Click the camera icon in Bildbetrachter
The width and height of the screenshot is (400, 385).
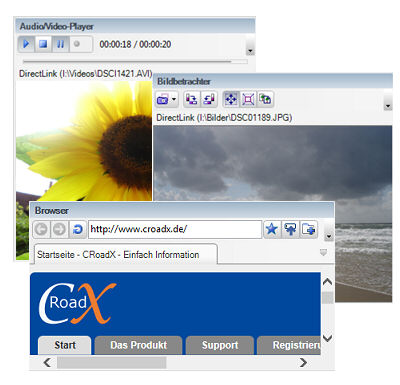(163, 99)
